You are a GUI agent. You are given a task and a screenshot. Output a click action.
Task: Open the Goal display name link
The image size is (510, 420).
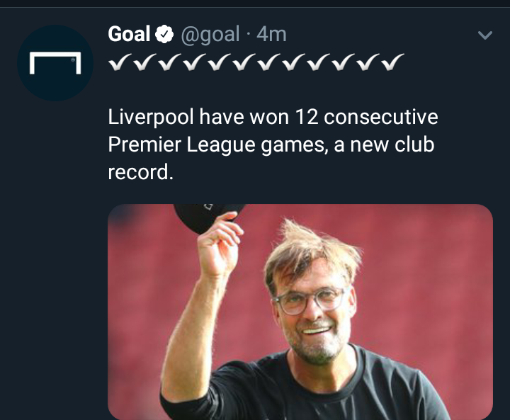tap(129, 34)
